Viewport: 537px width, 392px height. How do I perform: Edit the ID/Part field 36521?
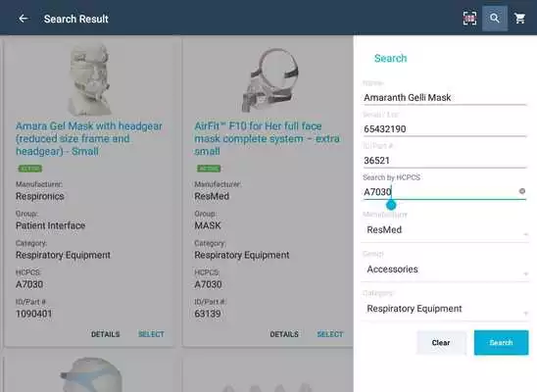445,161
